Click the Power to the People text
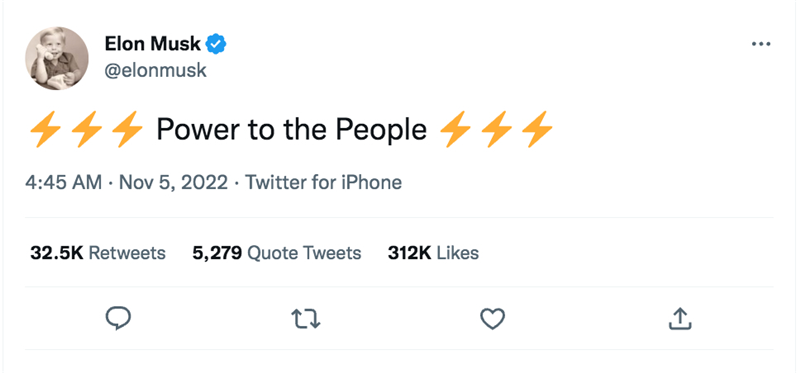This screenshot has width=800, height=373. 291,130
